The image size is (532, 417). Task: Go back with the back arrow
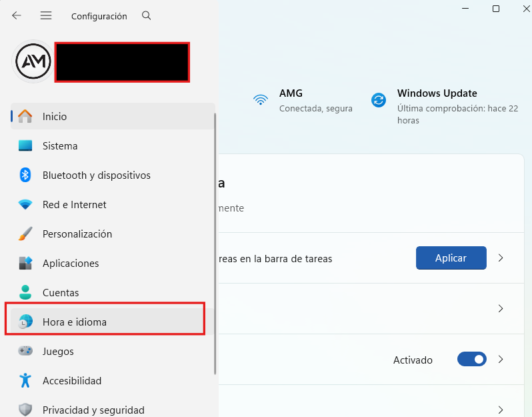point(16,15)
